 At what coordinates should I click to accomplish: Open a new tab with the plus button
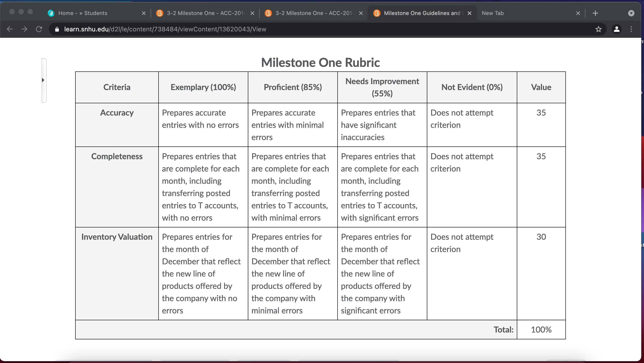coord(595,13)
